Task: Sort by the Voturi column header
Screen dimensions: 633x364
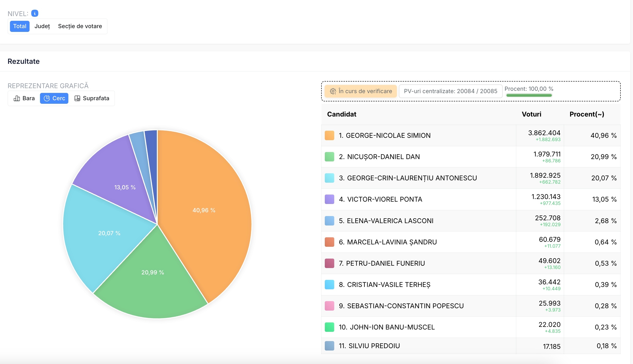Action: [x=531, y=114]
